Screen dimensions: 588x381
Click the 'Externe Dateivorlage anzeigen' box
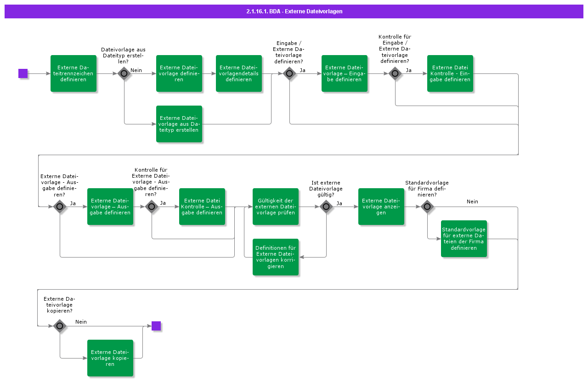click(x=381, y=207)
